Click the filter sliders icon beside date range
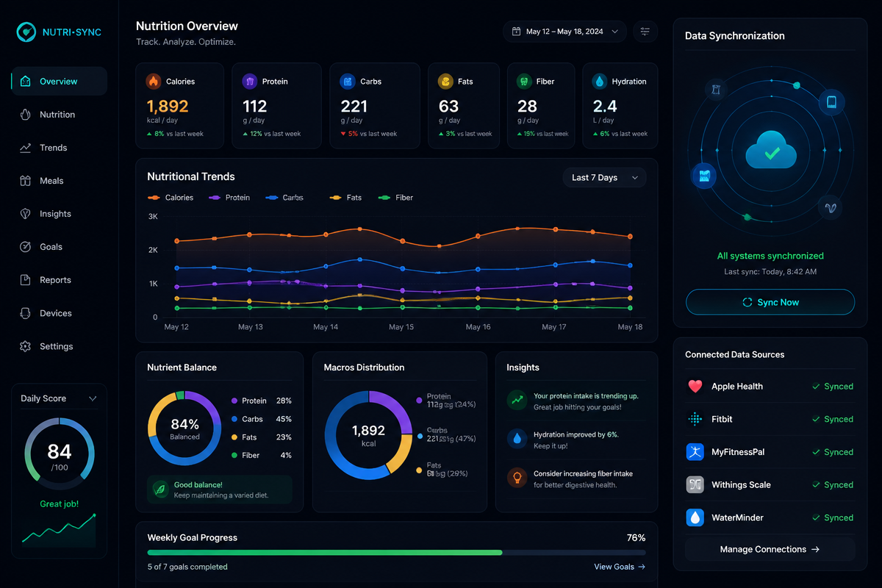The image size is (882, 588). coord(645,32)
